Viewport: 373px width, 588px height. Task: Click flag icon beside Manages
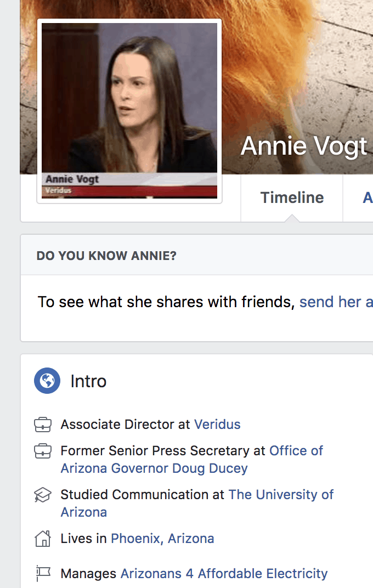(43, 573)
